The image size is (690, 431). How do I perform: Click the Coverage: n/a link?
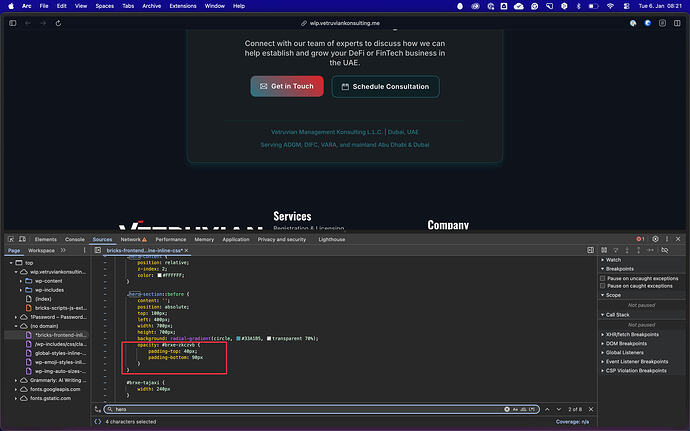point(572,422)
